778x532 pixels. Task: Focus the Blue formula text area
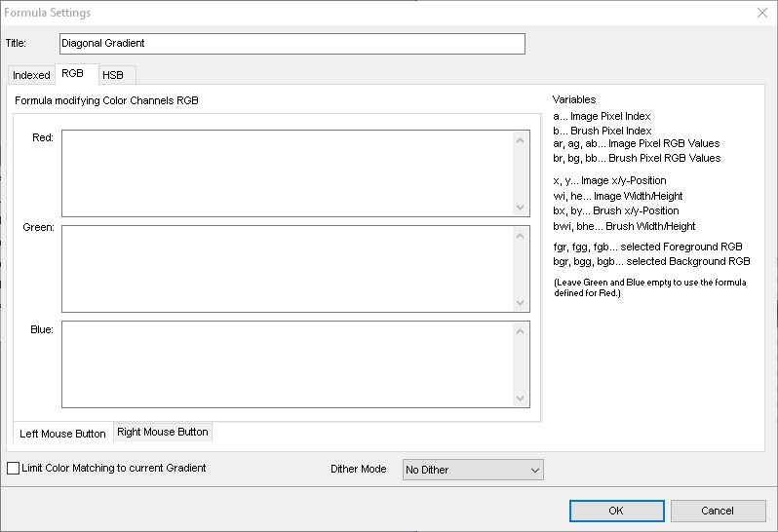coord(288,364)
